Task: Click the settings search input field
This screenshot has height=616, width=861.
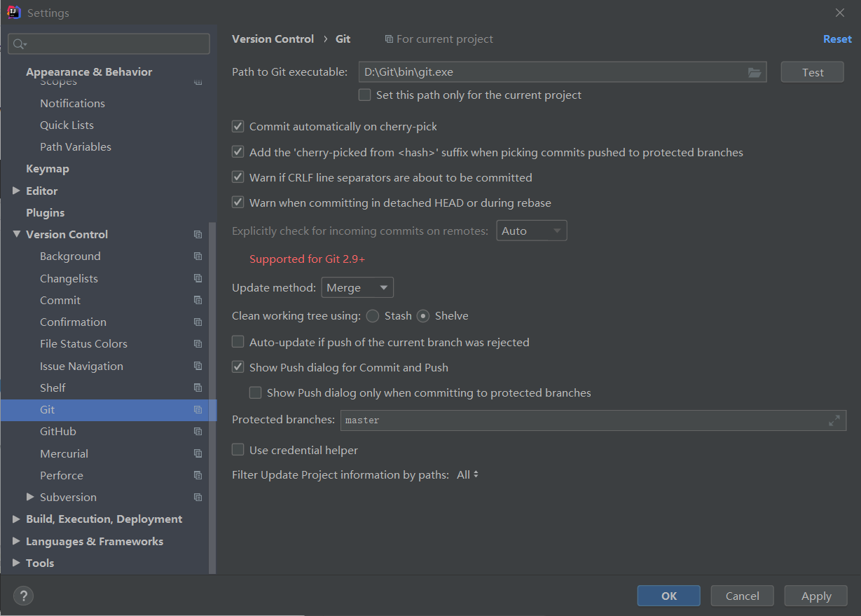Action: 109,44
